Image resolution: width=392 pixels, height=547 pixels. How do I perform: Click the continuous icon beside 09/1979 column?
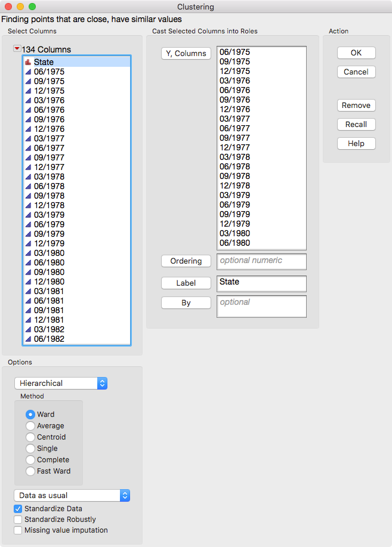(28, 234)
